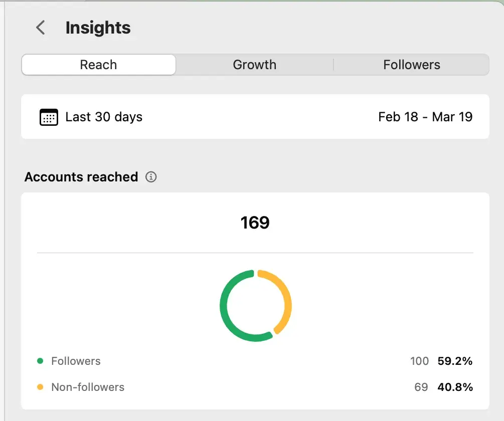Click the 69 non-followers count
Image resolution: width=504 pixels, height=421 pixels.
[421, 387]
